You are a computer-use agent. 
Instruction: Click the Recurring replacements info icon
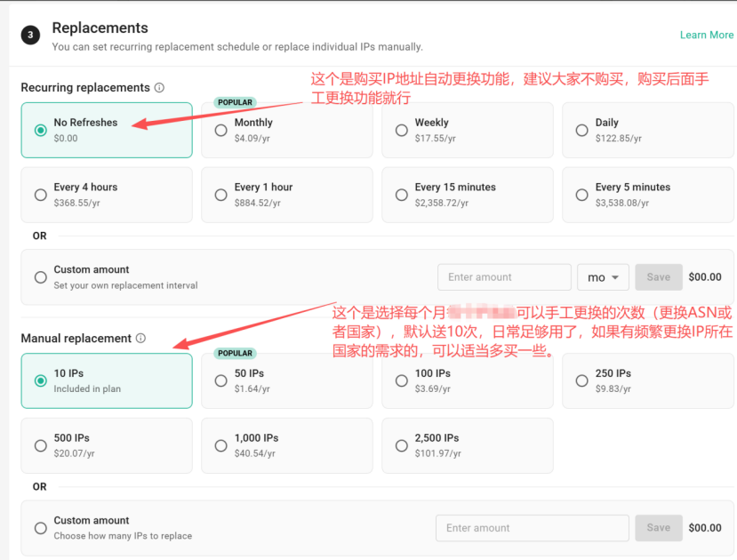coord(159,88)
